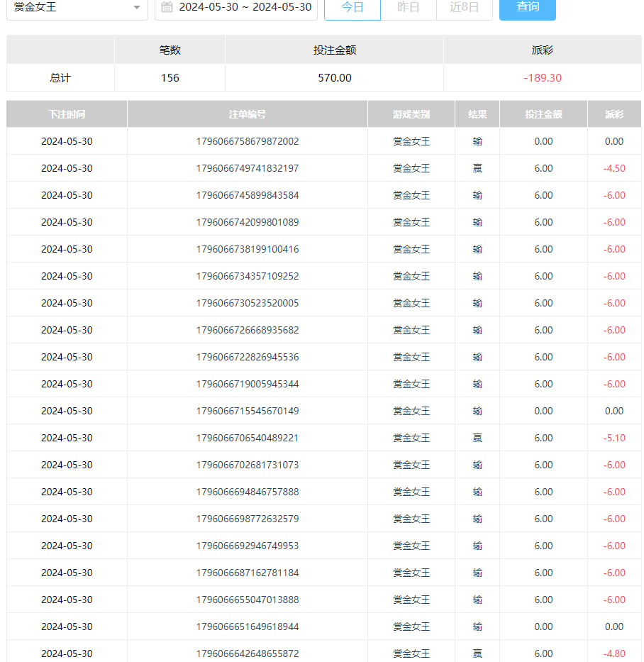Click the 下注时间 column header
The width and height of the screenshot is (644, 662).
[67, 114]
